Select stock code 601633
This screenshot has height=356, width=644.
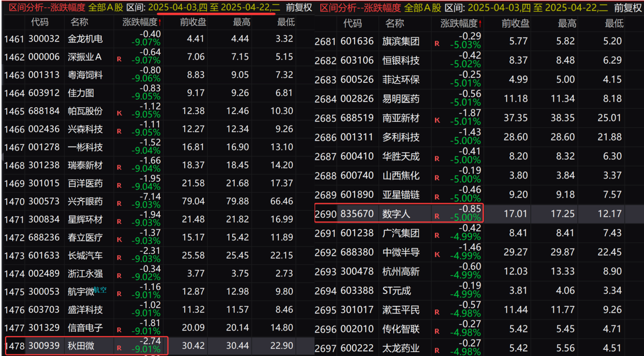[44, 256]
